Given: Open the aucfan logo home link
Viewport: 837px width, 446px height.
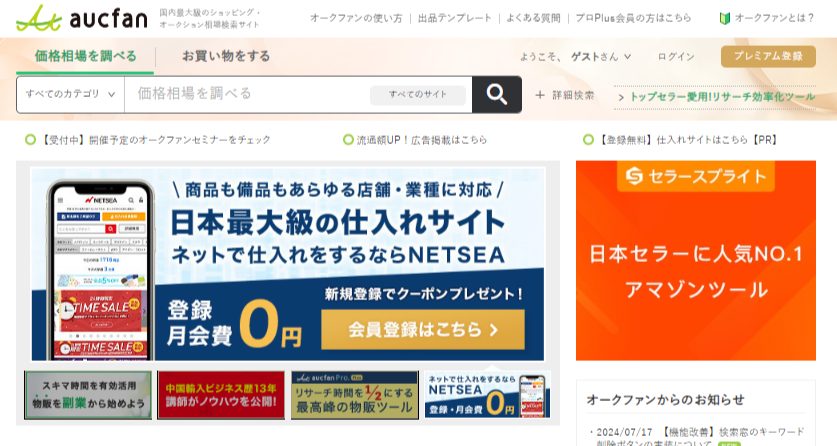Looking at the screenshot, I should [x=82, y=19].
